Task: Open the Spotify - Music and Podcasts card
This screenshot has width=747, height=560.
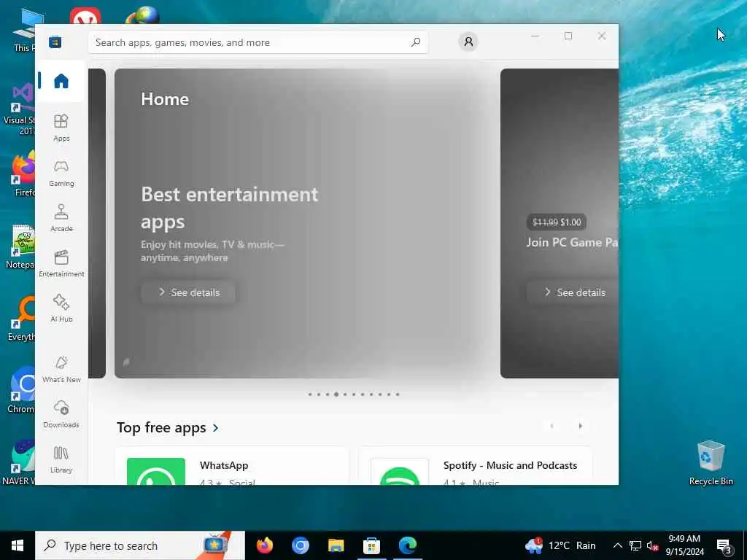Action: point(475,466)
